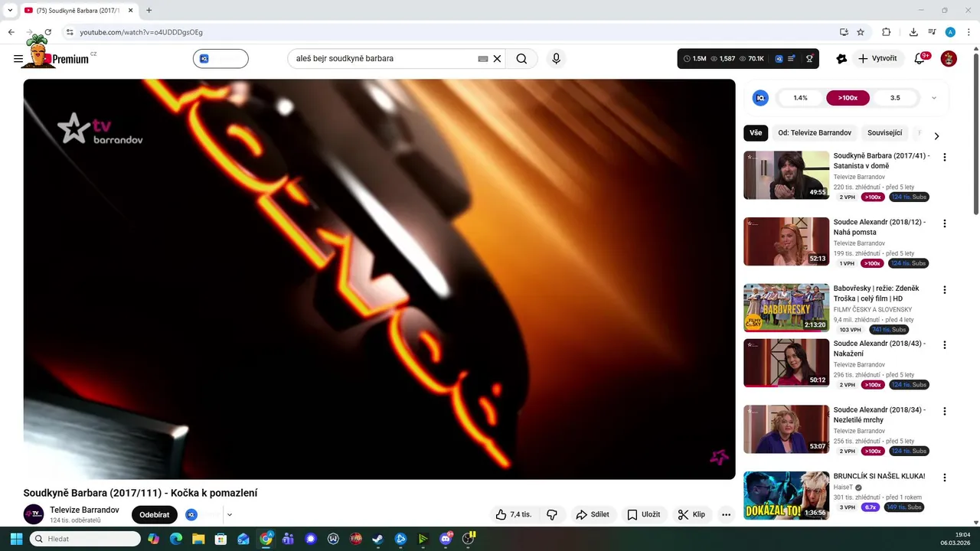The width and height of the screenshot is (980, 551).
Task: Dislike the video with thumbs-down icon
Action: pos(552,515)
